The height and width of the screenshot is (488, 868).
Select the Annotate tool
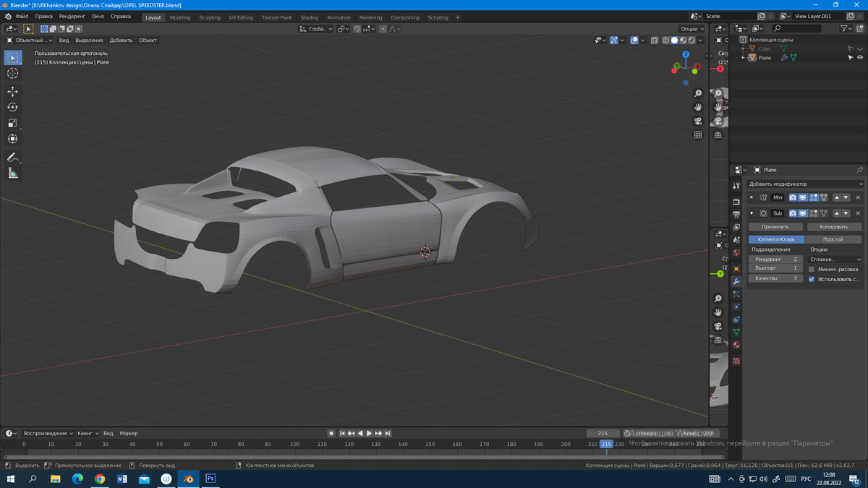pos(13,158)
